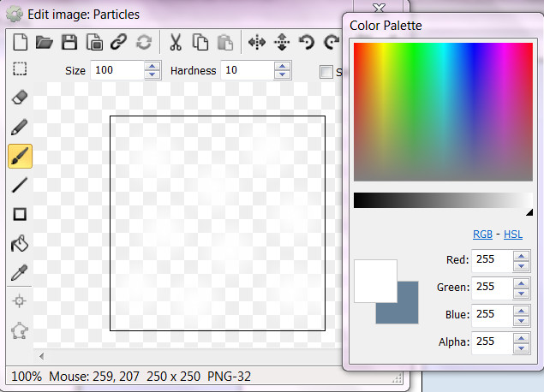Switch color mode to HSL

tap(513, 235)
